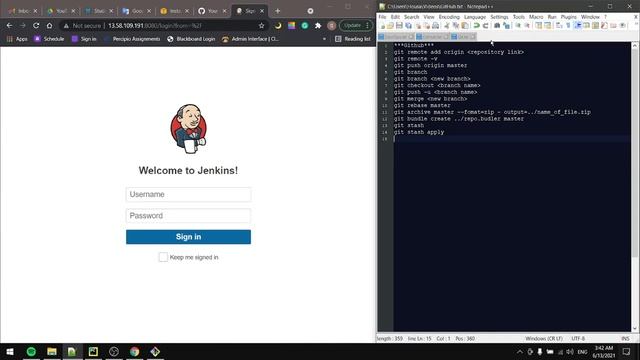This screenshot has height=360, width=640.
Task: Open the notification center icon
Action: [627, 351]
